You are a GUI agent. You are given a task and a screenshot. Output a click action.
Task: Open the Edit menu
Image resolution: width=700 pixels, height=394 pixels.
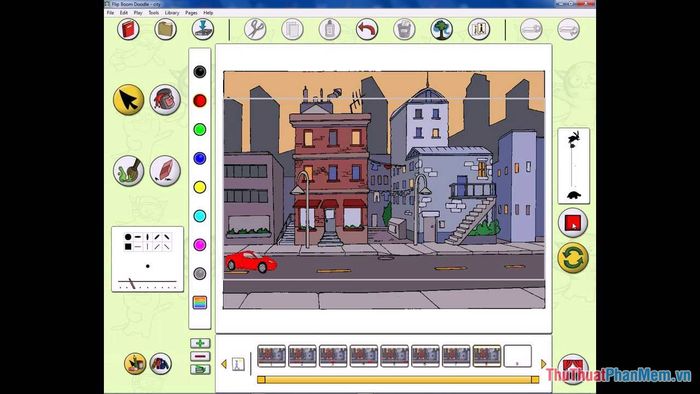pyautogui.click(x=124, y=13)
